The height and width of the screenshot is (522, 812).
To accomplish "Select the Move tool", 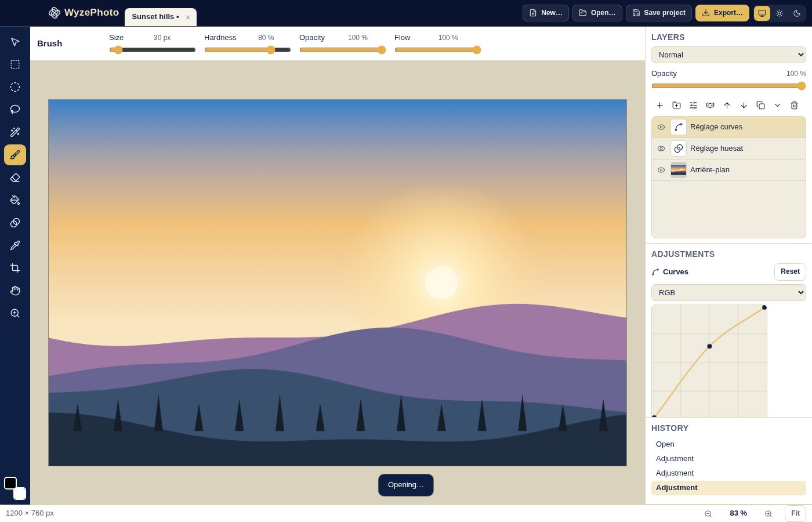I will [x=15, y=42].
